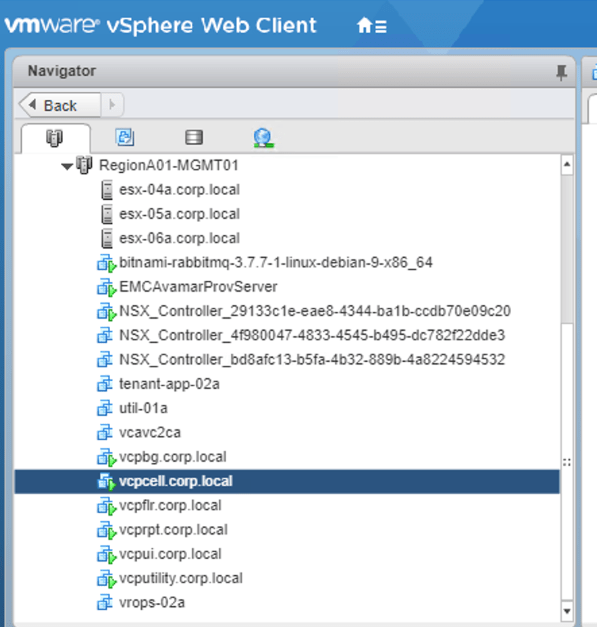Click VM icon for vcpflr.corp.local

[106, 506]
